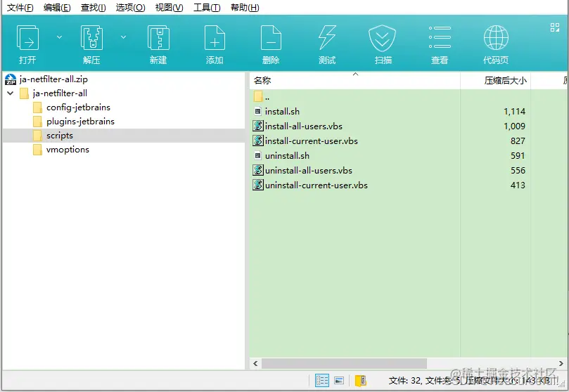
Task: Open the 视图(V) menu
Action: click(x=169, y=8)
